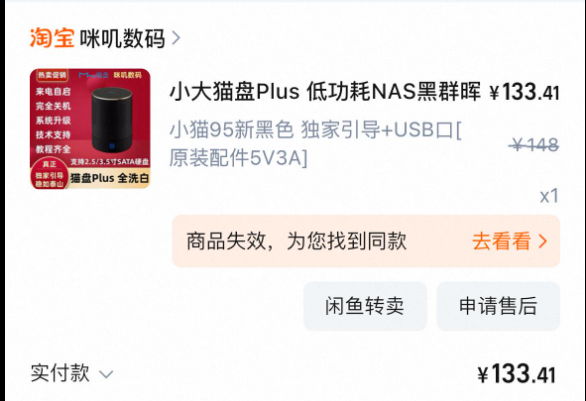Open product title 小大猫盘Plus 低功耗NAS黑群晖
The width and height of the screenshot is (586, 401).
pyautogui.click(x=325, y=92)
